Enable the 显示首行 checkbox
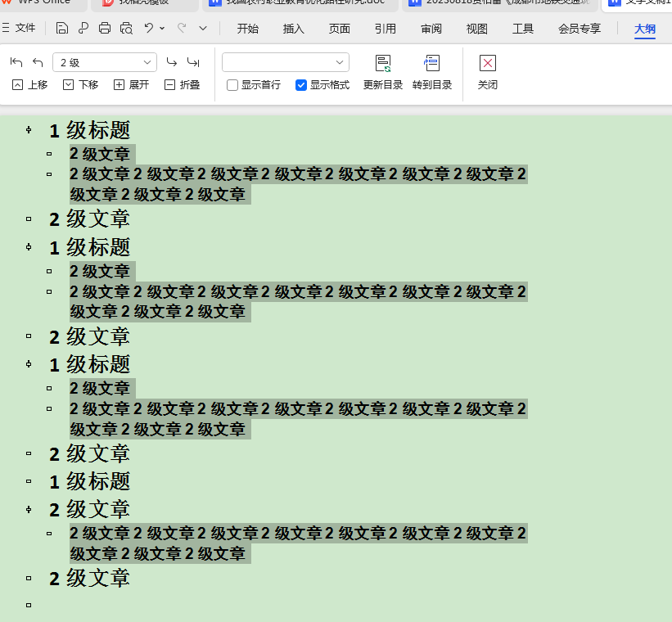672x622 pixels. 232,85
